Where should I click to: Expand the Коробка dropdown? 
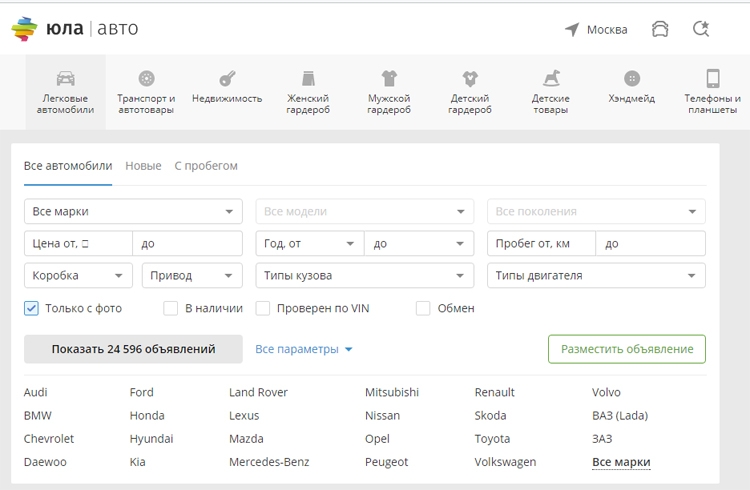point(78,276)
